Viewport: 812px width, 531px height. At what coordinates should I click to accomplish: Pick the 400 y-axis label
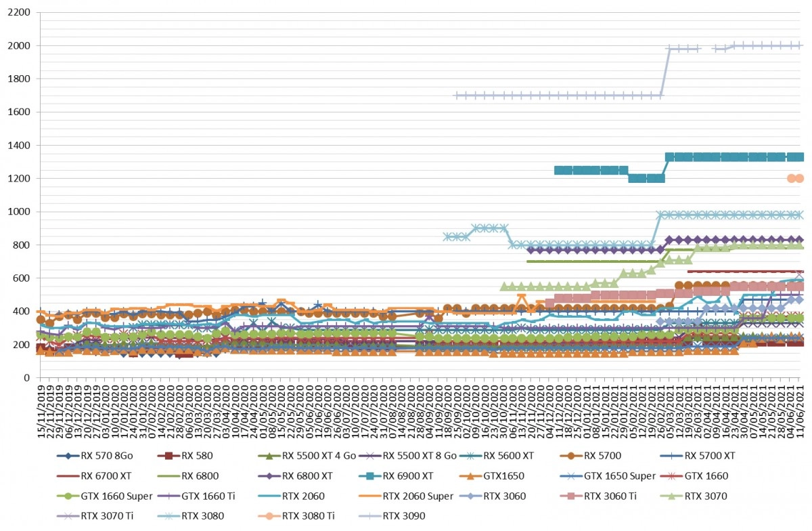(22, 311)
